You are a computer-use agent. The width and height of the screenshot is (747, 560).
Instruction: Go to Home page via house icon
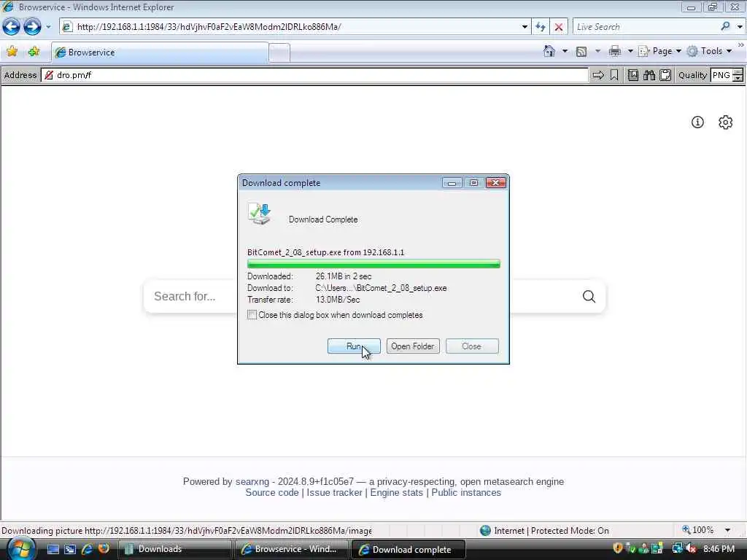click(549, 51)
